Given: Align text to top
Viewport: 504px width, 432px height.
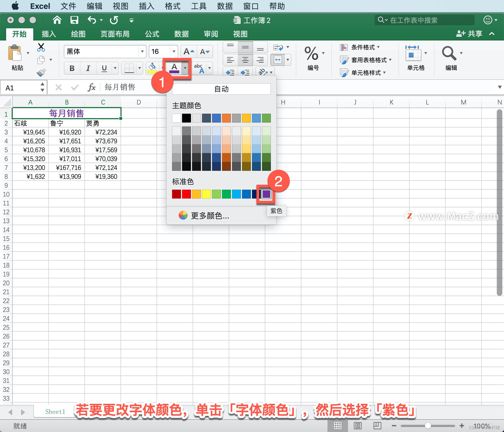Looking at the screenshot, I should pyautogui.click(x=230, y=47).
